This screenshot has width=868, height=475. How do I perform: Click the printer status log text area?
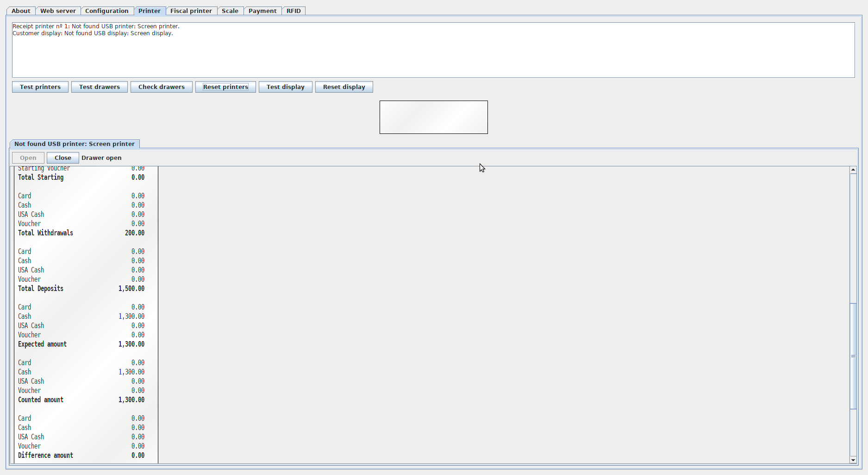click(433, 50)
